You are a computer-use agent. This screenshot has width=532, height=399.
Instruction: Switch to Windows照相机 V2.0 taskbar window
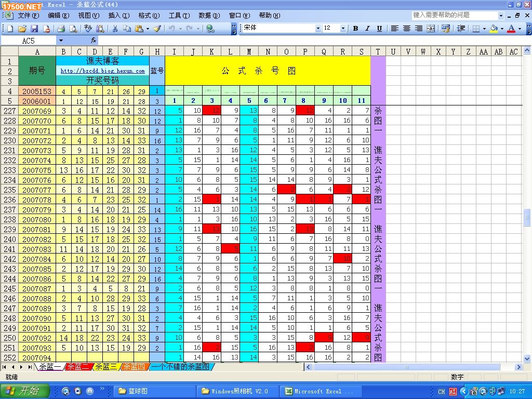pyautogui.click(x=238, y=391)
